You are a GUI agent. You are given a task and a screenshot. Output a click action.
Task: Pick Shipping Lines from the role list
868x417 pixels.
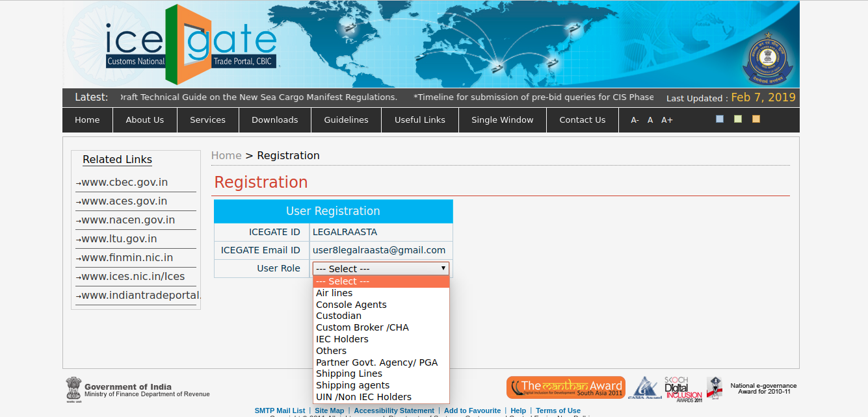click(349, 373)
